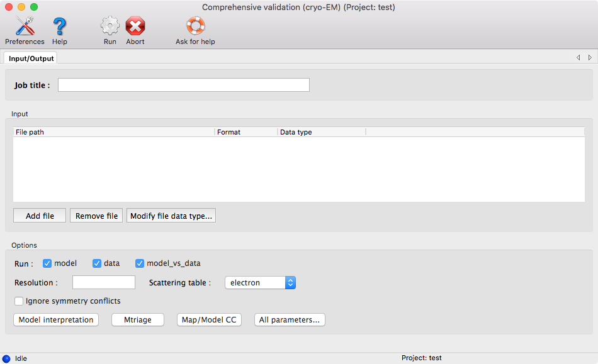This screenshot has width=598, height=364.
Task: Uncheck the model run checkbox
Action: 47,263
